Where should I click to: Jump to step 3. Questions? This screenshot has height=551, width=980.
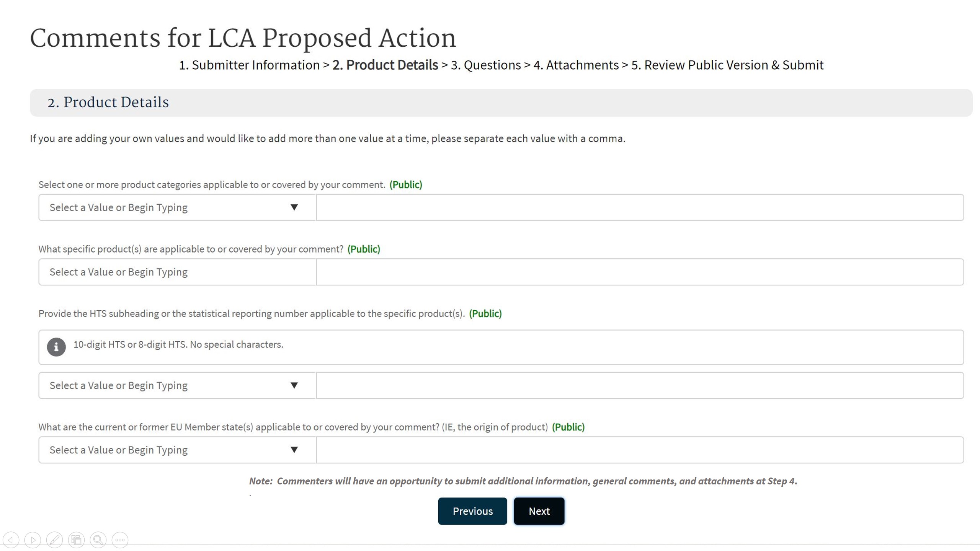[486, 65]
